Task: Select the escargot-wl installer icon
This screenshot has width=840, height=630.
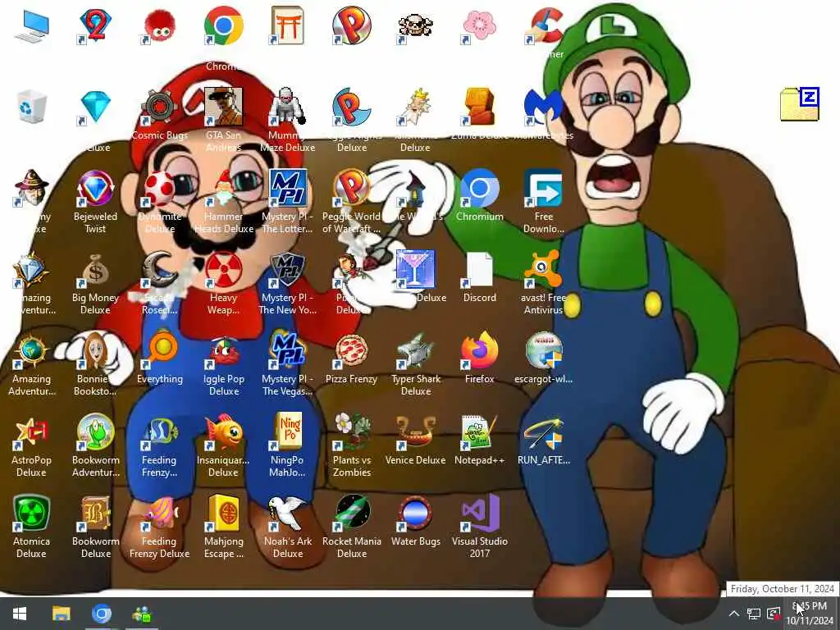Action: pyautogui.click(x=543, y=351)
